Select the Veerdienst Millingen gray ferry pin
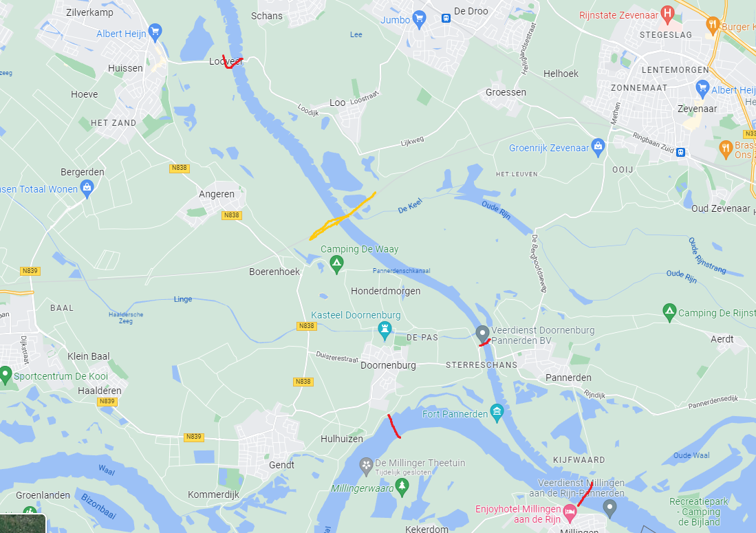The width and height of the screenshot is (756, 533). pos(610,508)
